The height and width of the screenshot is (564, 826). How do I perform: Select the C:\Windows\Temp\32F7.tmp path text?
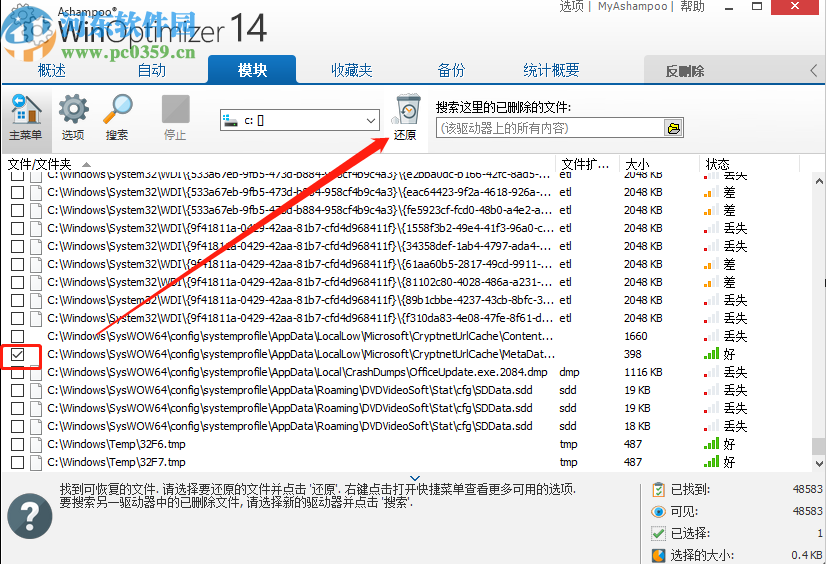[116, 462]
